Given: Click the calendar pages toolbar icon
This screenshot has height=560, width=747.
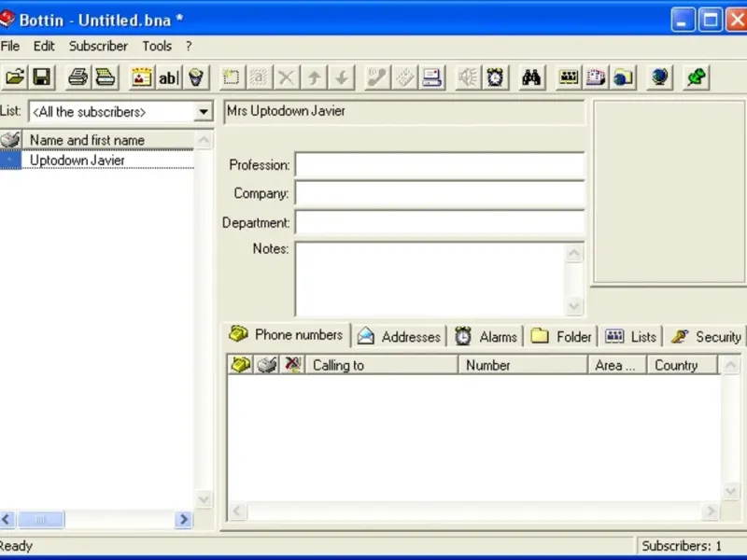Looking at the screenshot, I should pyautogui.click(x=596, y=77).
